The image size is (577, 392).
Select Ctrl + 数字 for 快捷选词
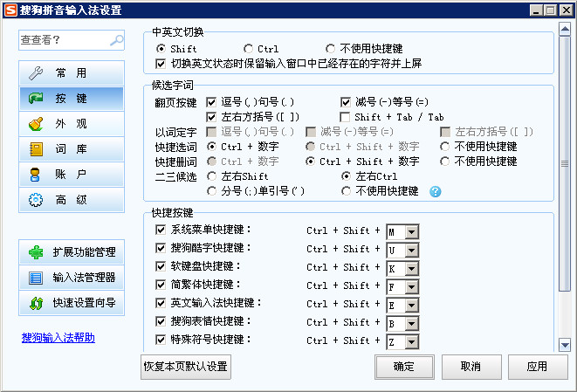click(211, 147)
